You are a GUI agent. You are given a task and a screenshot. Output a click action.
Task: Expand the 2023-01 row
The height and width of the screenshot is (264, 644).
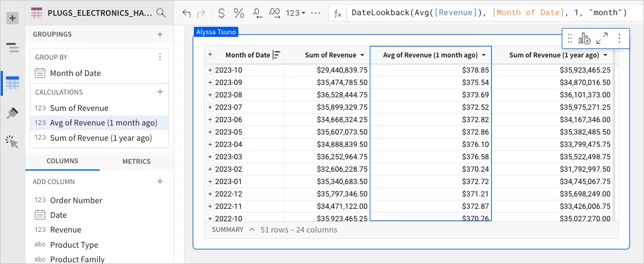[210, 181]
